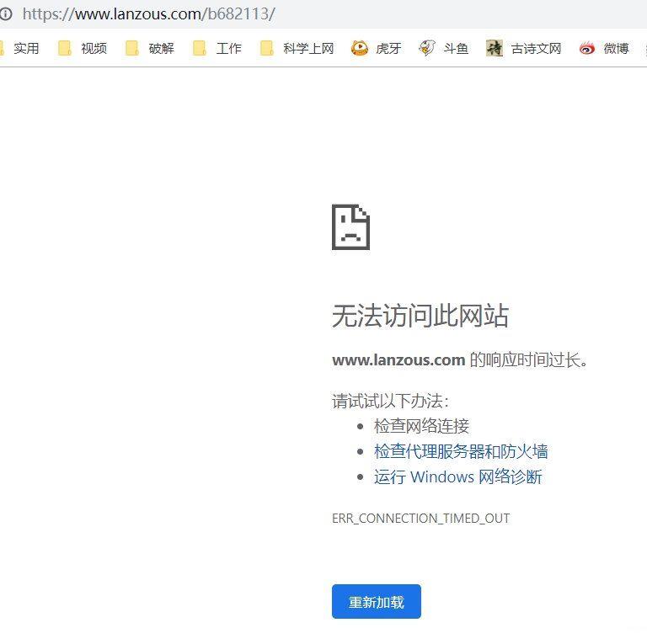Expand the 视频 bookmark folder
The width and height of the screenshot is (647, 644).
83,48
